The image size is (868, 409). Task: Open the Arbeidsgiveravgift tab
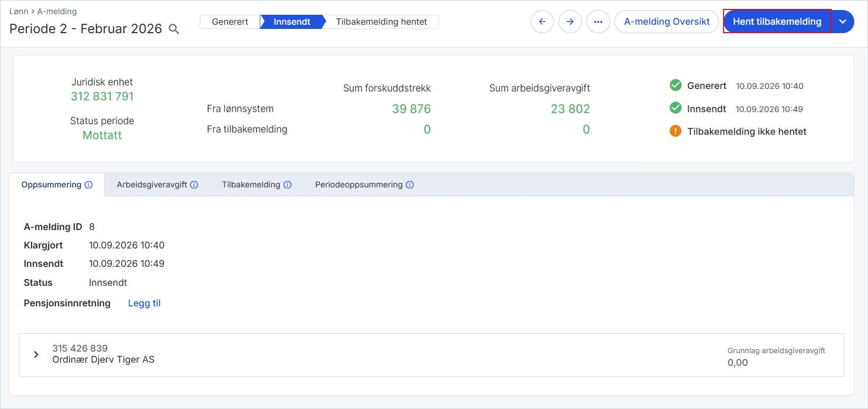[157, 185]
